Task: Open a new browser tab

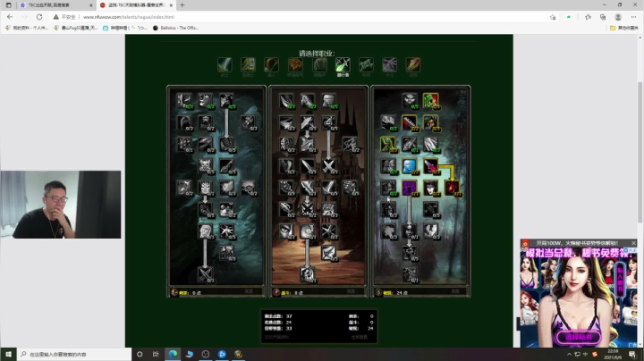Action: coord(182,5)
